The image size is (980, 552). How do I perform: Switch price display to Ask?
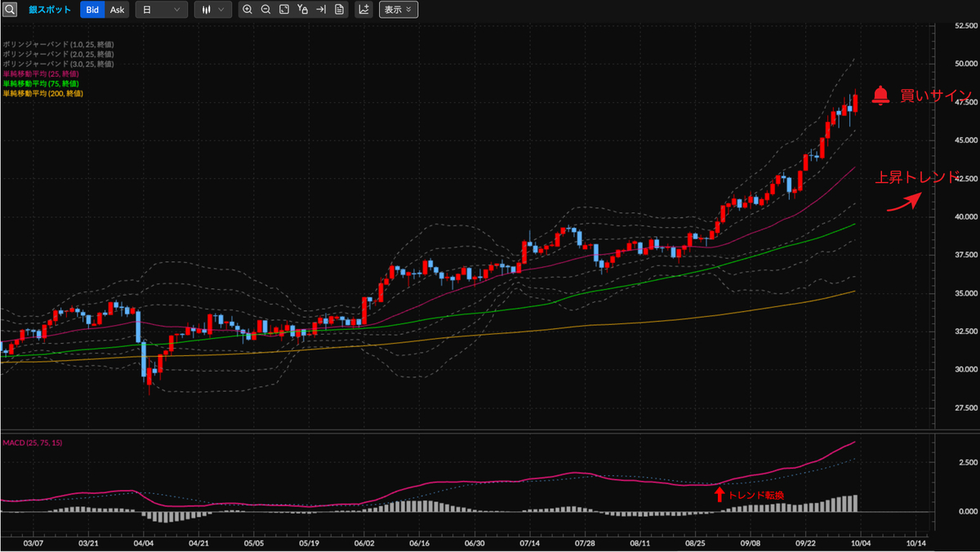point(118,10)
